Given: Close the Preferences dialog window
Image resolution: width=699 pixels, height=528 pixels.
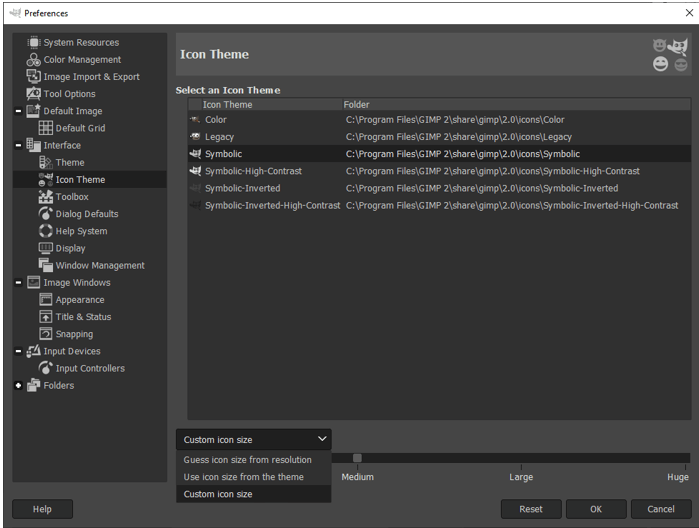Looking at the screenshot, I should click(689, 12).
